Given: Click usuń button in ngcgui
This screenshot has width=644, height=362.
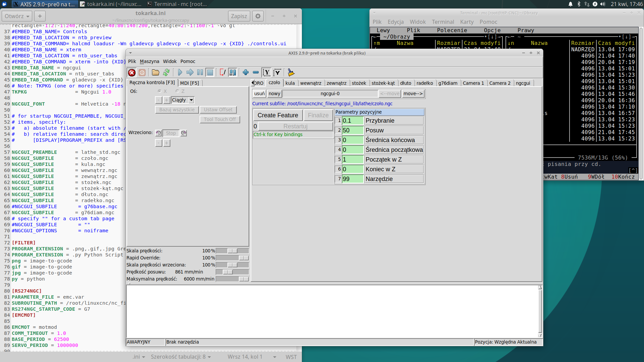Looking at the screenshot, I should (259, 94).
